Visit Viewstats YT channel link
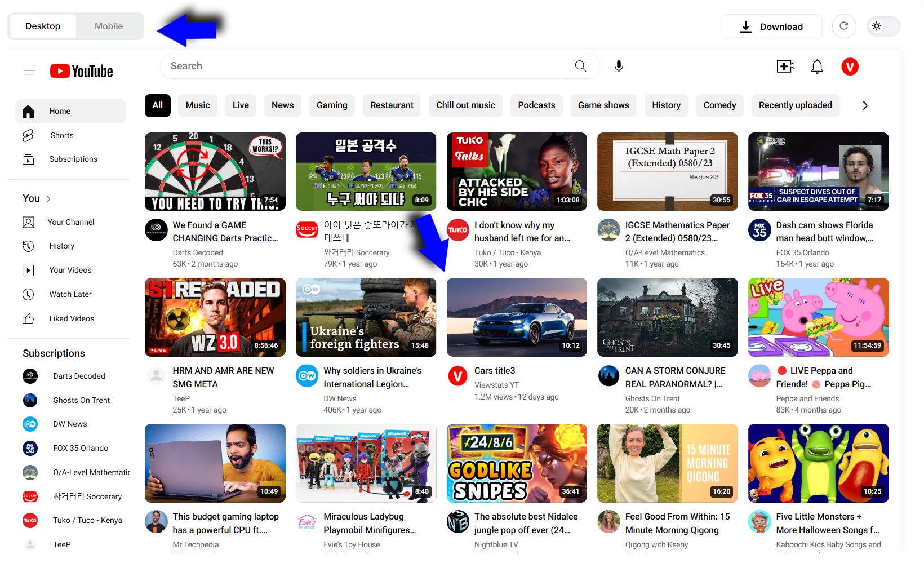The height and width of the screenshot is (563, 924). coord(496,385)
